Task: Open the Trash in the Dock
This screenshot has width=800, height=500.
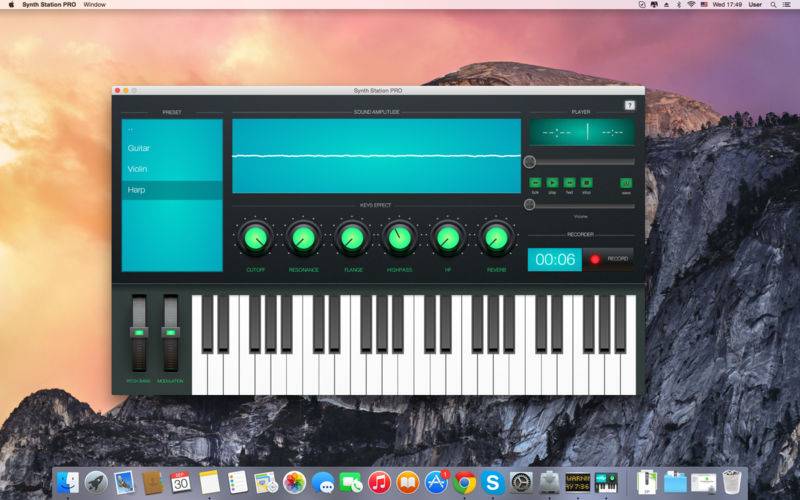Action: pos(732,482)
